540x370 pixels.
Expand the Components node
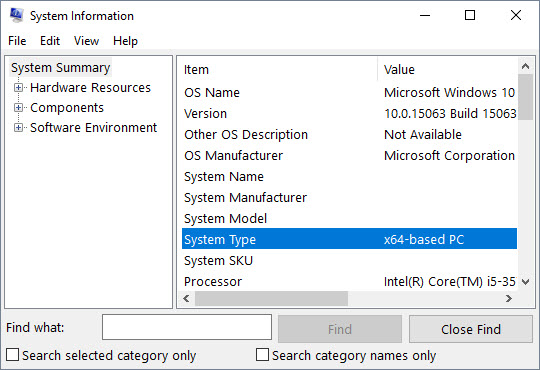(x=18, y=107)
